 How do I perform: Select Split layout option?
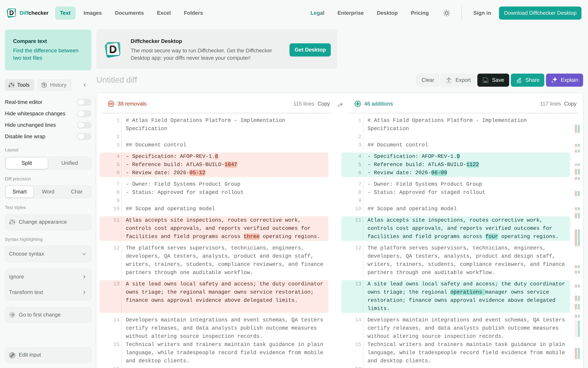click(27, 163)
